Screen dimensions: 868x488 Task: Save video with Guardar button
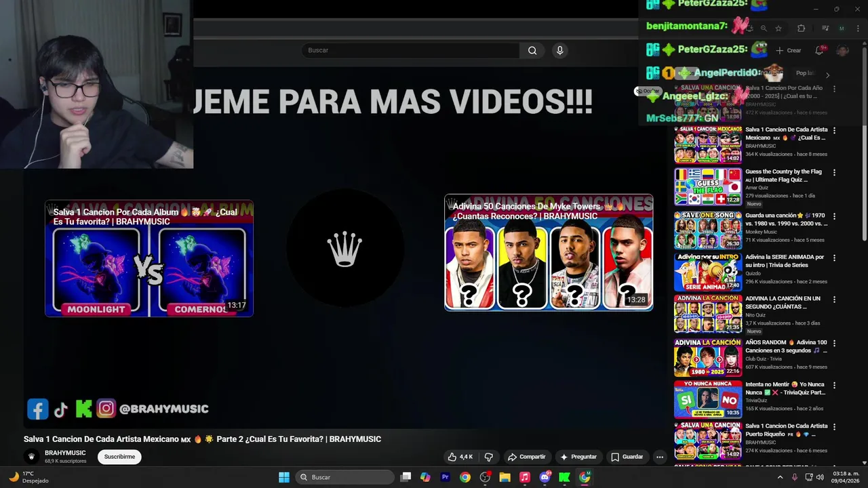[x=627, y=457]
